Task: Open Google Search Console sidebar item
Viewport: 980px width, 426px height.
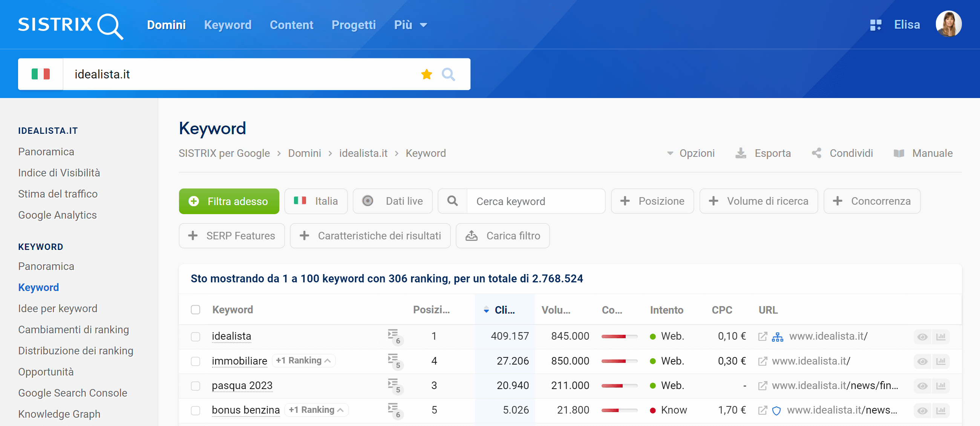Action: (x=73, y=393)
